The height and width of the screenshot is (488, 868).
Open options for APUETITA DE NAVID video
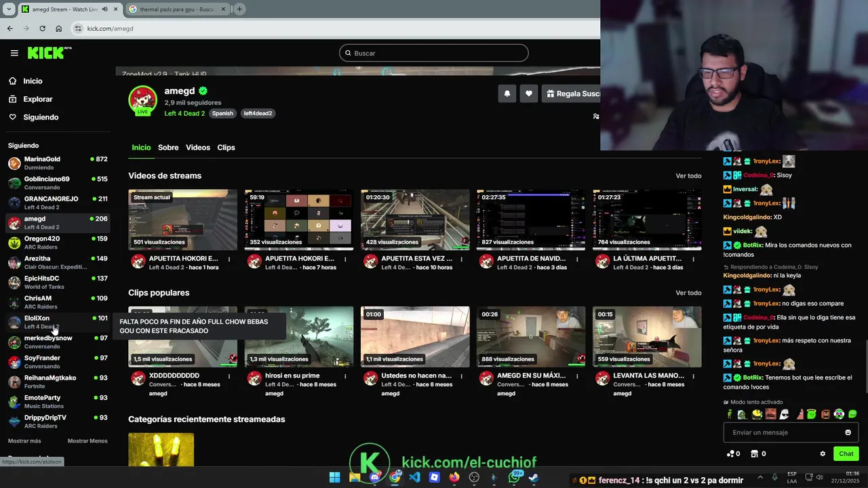pyautogui.click(x=577, y=259)
